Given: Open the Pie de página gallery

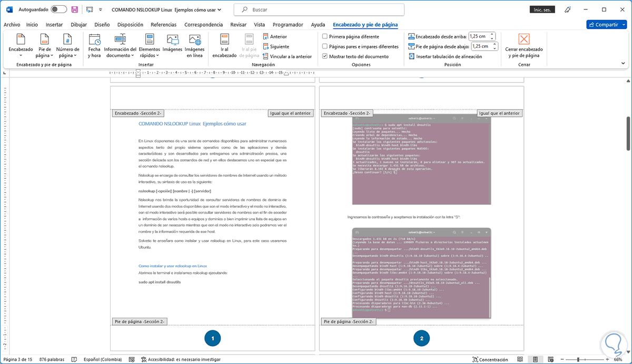Looking at the screenshot, I should point(45,45).
